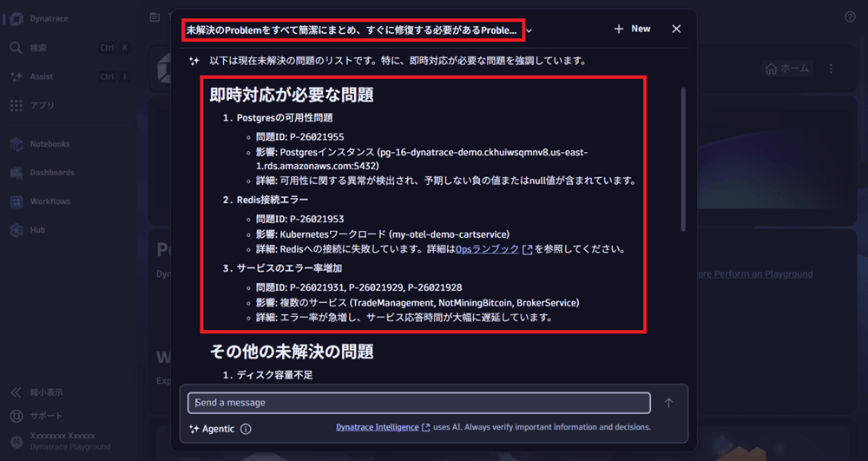868x461 pixels.
Task: Click the 検索 search magnifier icon
Action: (x=16, y=48)
